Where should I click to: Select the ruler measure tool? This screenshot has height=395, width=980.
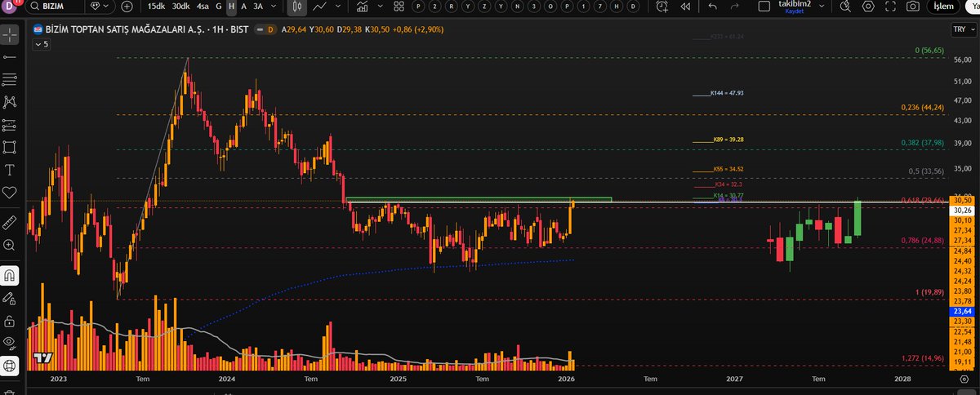[11, 222]
